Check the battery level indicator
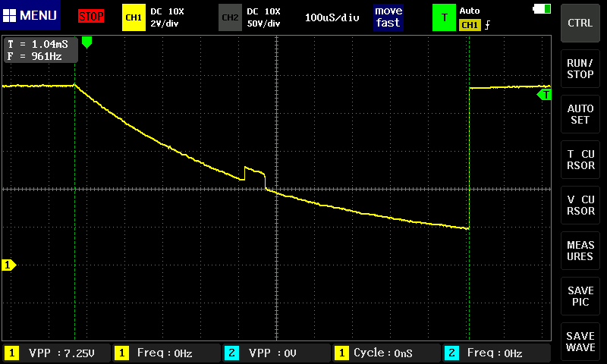This screenshot has width=607, height=364. 542,9
